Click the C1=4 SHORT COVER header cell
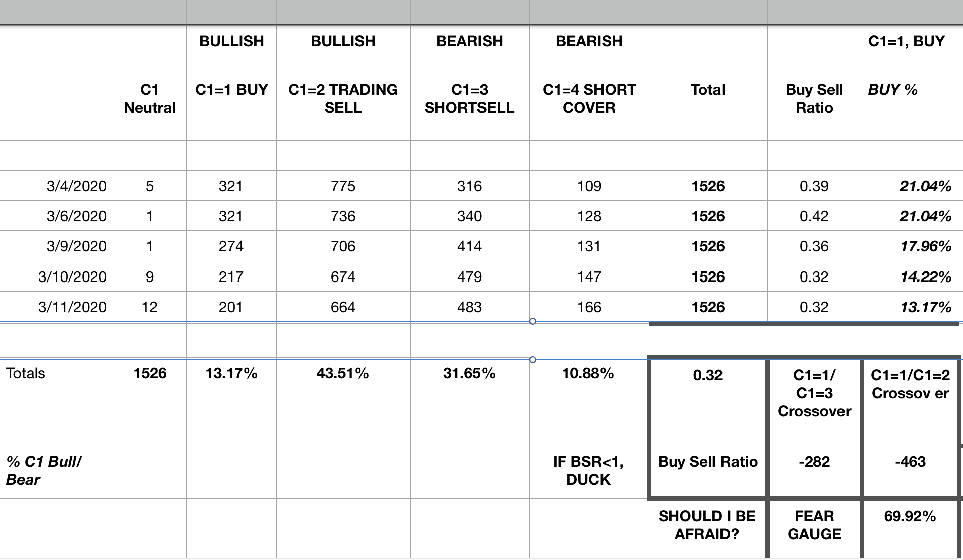This screenshot has height=560, width=963. coord(589,99)
